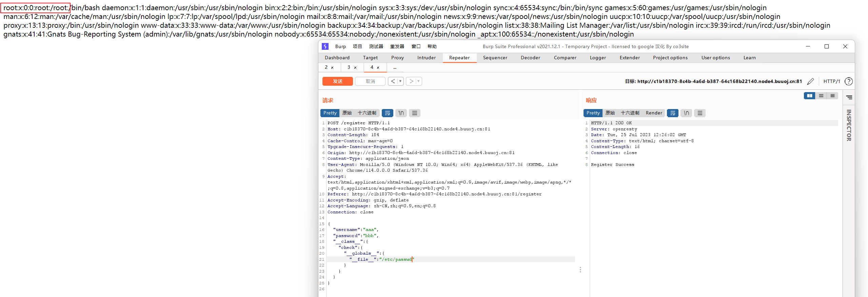868x297 pixels.
Task: Switch to the Comparer tab
Action: [565, 58]
